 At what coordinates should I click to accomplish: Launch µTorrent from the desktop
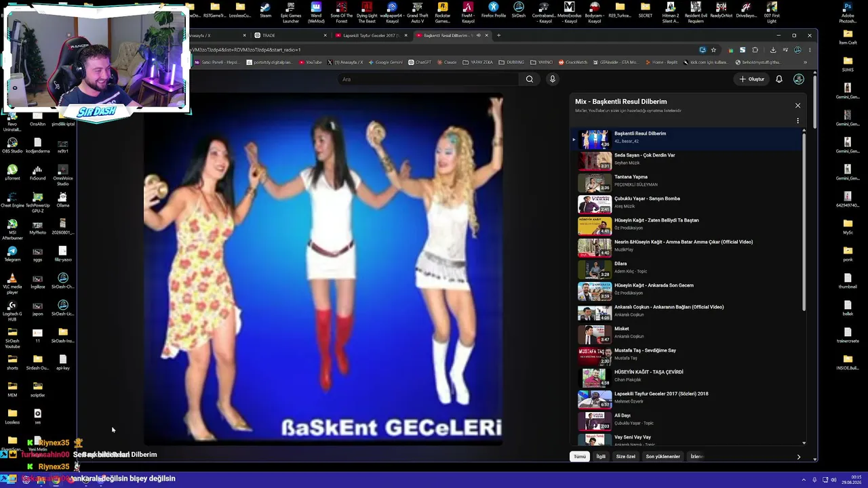click(x=12, y=173)
